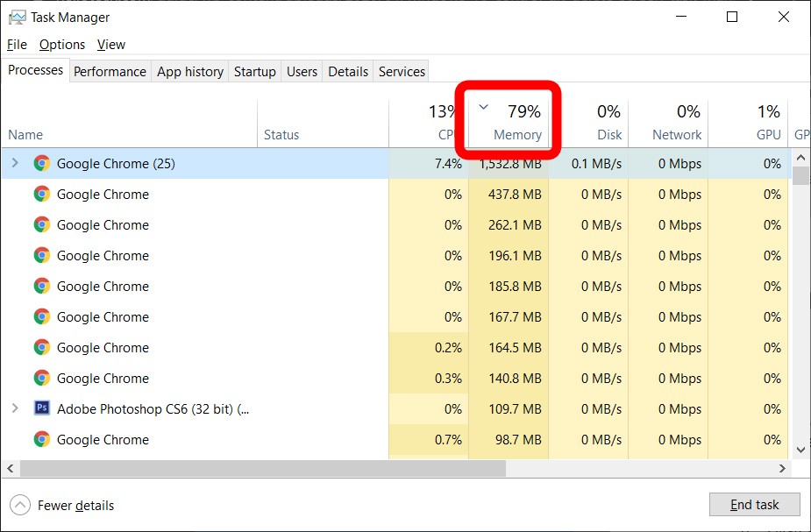Click Chrome icon in the 98.7 MB row
Image resolution: width=811 pixels, height=532 pixels.
tap(41, 439)
